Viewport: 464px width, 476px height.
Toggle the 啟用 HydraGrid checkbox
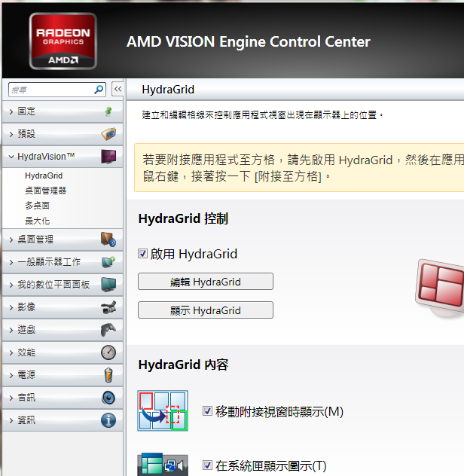pyautogui.click(x=142, y=254)
